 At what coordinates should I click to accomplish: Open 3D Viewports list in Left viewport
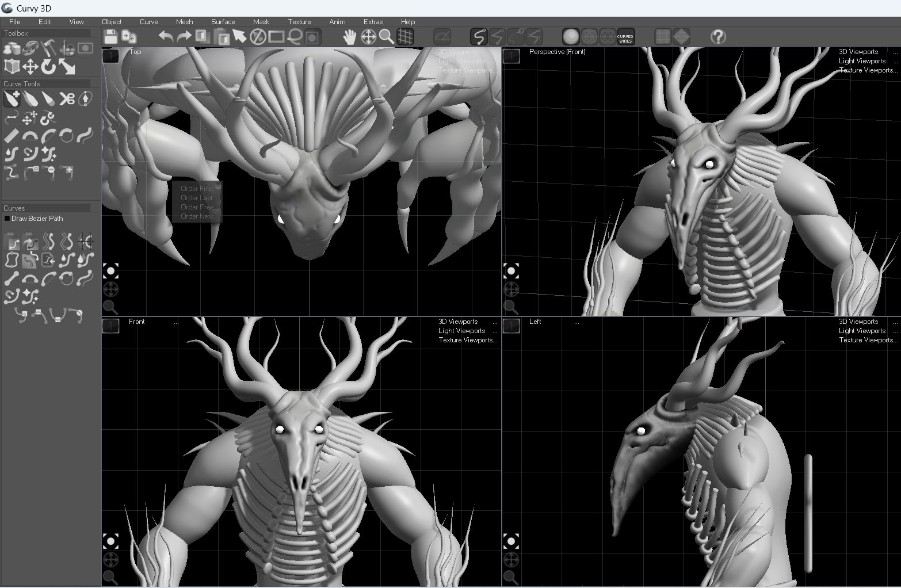[x=858, y=322]
